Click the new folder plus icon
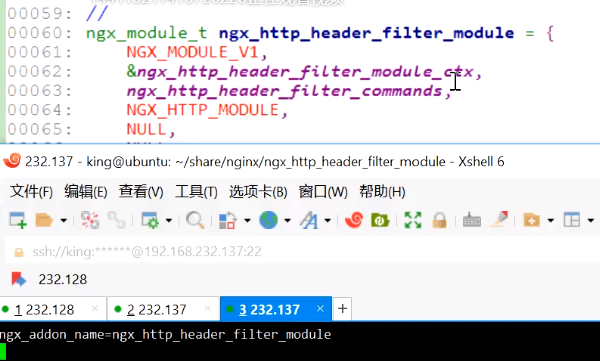600x361 pixels. tap(532, 221)
